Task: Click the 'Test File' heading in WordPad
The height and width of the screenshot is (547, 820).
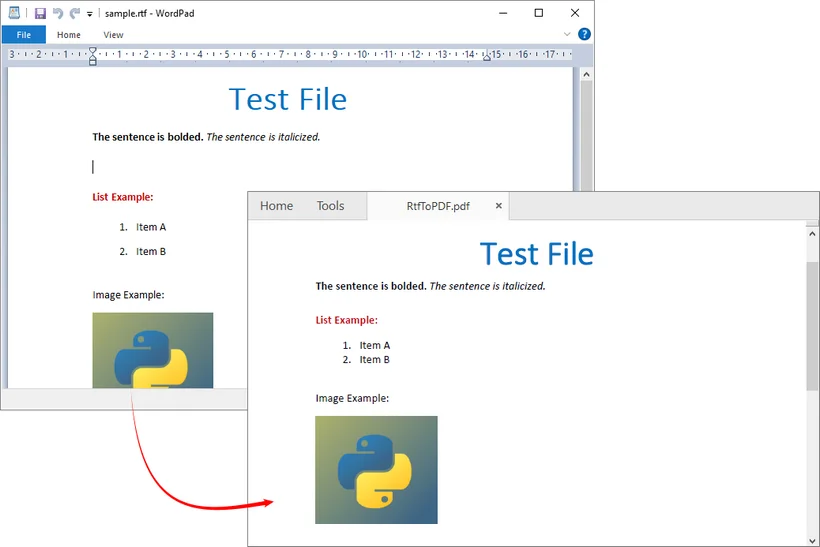Action: [288, 99]
